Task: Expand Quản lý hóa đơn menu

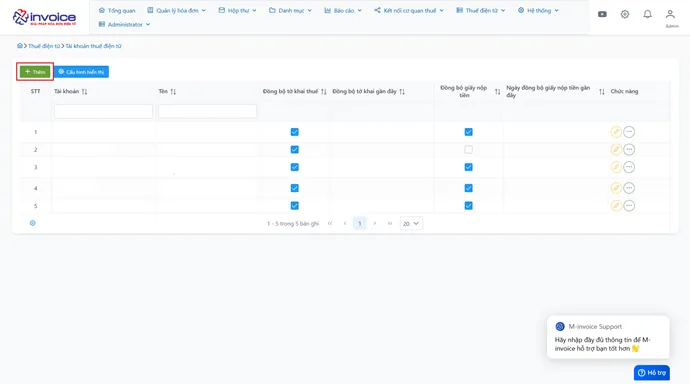Action: (176, 10)
